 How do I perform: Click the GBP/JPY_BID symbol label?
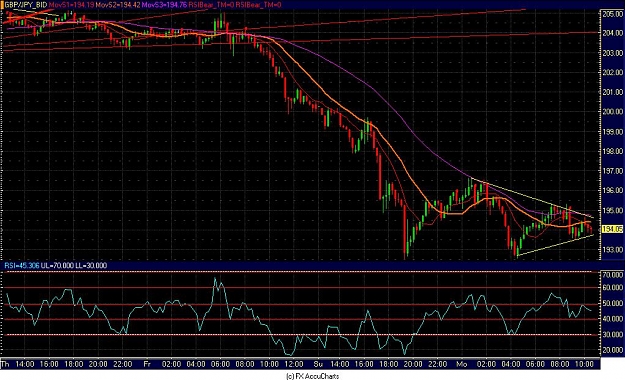[x=25, y=5]
